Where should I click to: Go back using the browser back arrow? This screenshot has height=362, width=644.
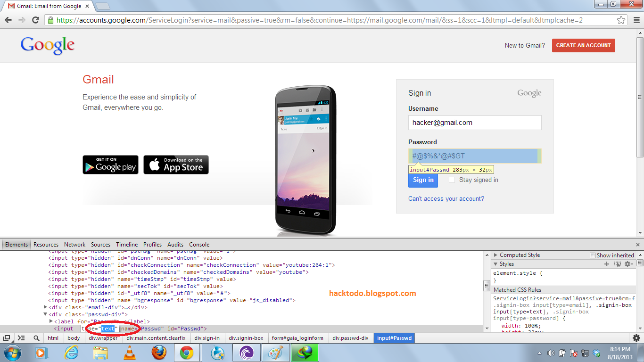pos(8,20)
